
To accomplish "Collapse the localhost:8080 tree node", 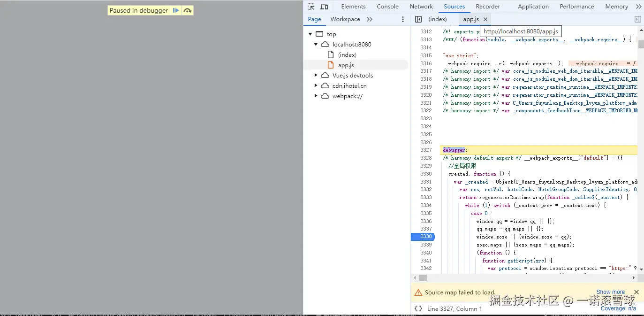I will point(316,45).
